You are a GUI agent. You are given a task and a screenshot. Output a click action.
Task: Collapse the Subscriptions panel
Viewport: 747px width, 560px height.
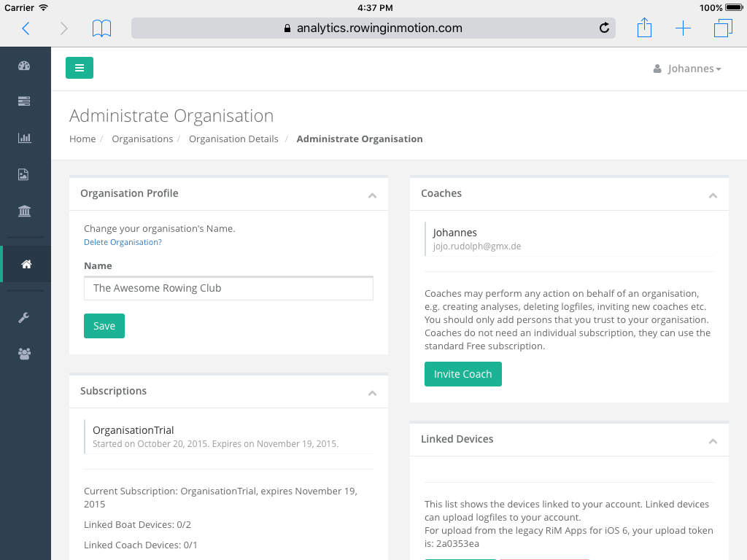pos(372,393)
